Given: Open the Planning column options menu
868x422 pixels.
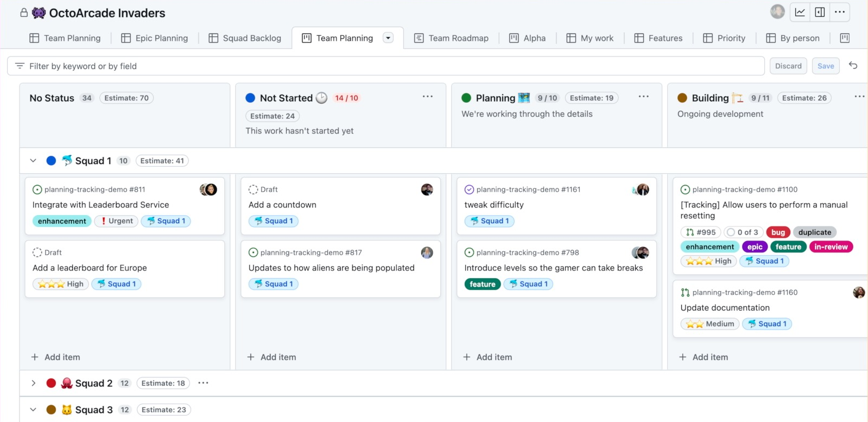Looking at the screenshot, I should coord(644,97).
